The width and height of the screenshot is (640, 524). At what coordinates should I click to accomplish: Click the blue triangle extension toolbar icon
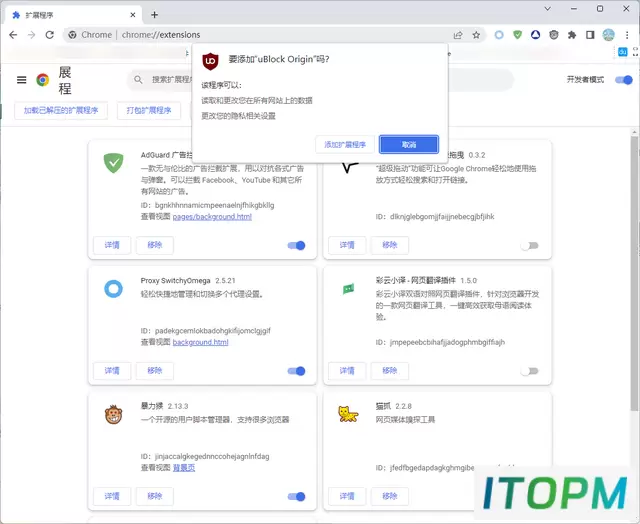[536, 35]
